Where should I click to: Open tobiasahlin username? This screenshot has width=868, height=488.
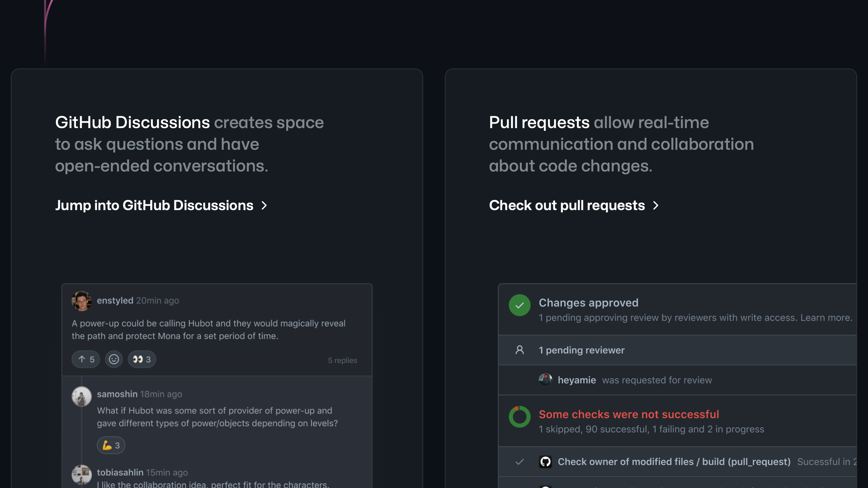(120, 472)
